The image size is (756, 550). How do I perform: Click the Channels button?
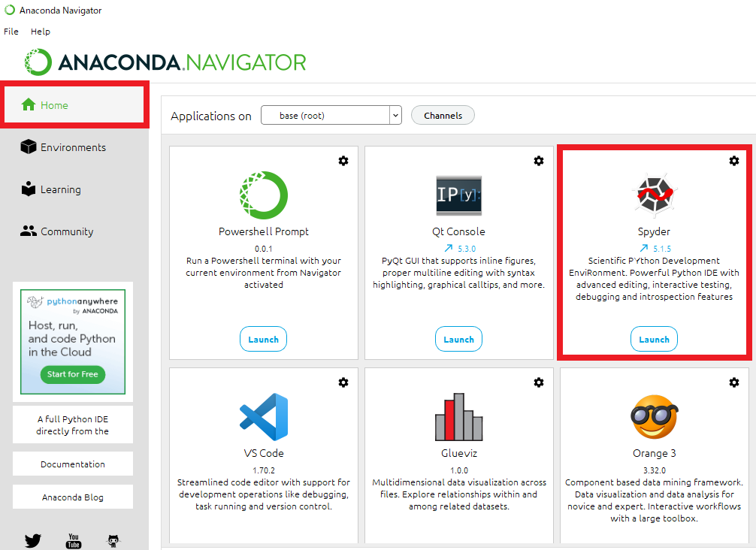443,115
